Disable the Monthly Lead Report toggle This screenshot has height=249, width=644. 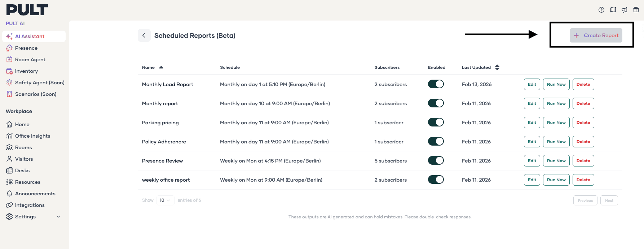point(436,84)
